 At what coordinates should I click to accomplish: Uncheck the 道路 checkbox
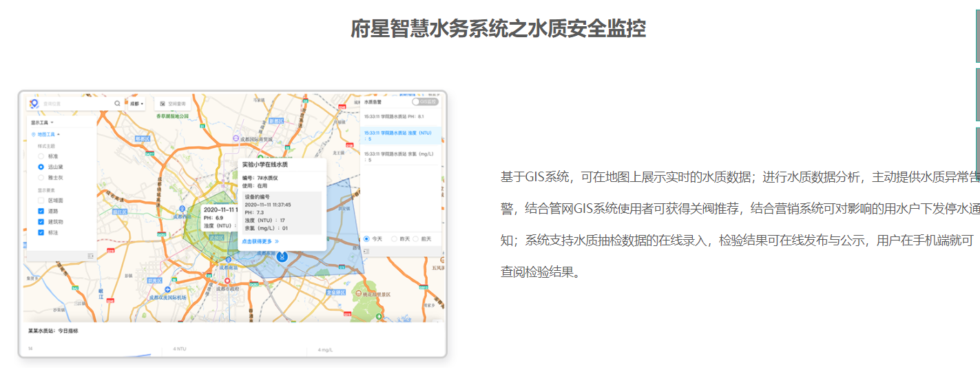tap(41, 211)
